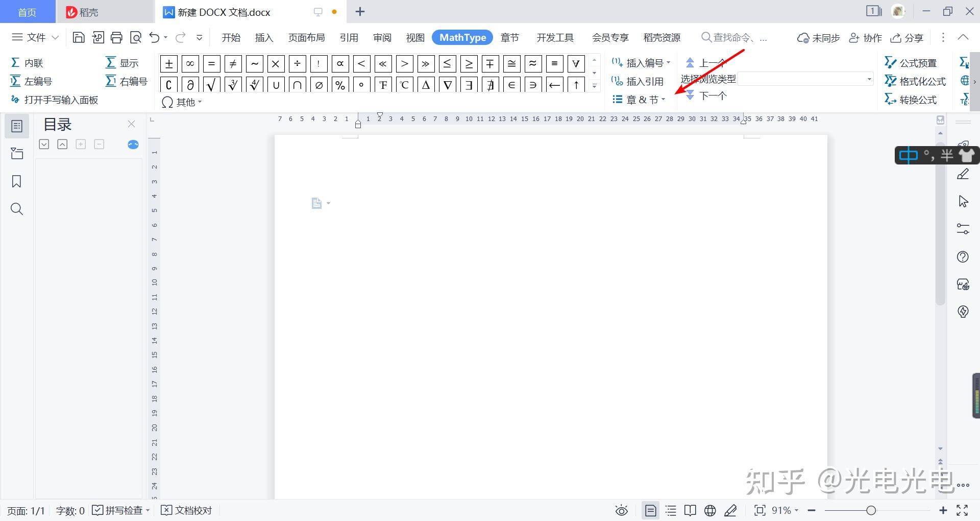Viewport: 980px width, 521px height.
Task: Insert the greater-than-or-equal symbol
Action: click(469, 64)
